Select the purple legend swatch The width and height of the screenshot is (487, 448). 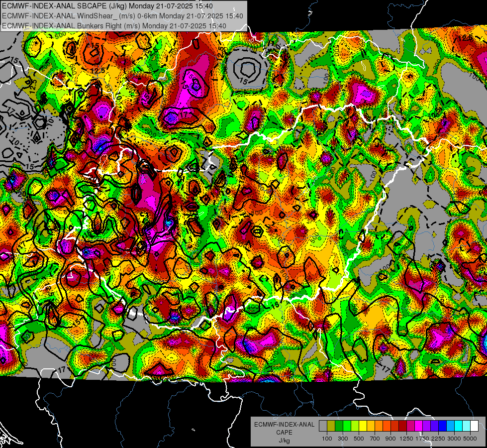pyautogui.click(x=427, y=426)
